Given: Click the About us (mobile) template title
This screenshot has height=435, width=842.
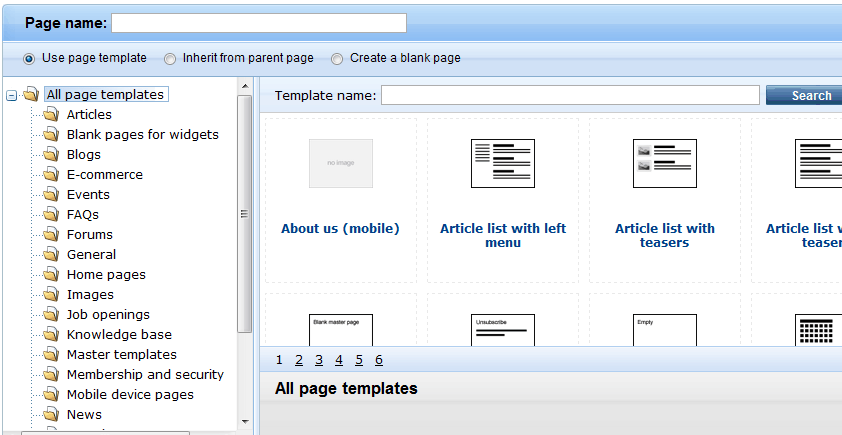Looking at the screenshot, I should (x=340, y=229).
